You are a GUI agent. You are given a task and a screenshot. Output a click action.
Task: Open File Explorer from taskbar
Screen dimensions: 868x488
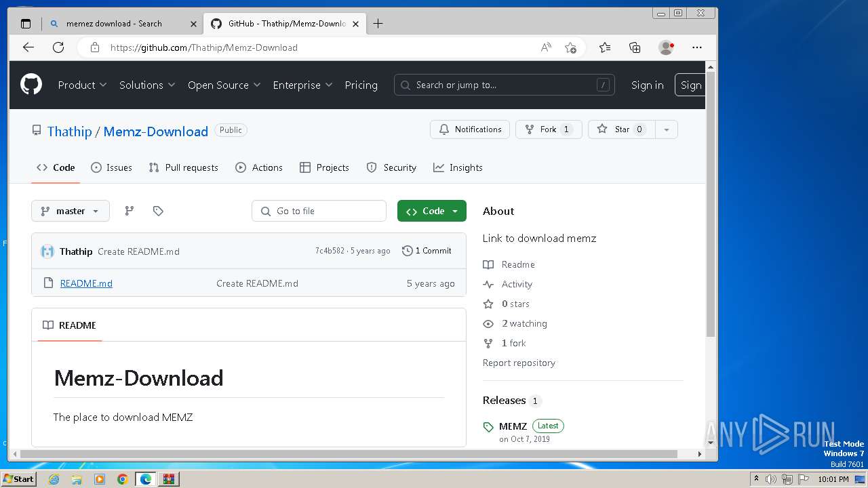click(77, 479)
